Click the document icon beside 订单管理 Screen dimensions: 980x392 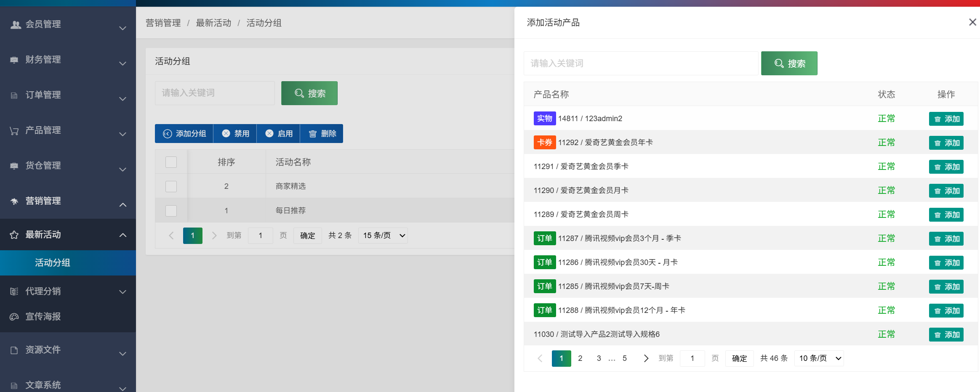[x=14, y=95]
